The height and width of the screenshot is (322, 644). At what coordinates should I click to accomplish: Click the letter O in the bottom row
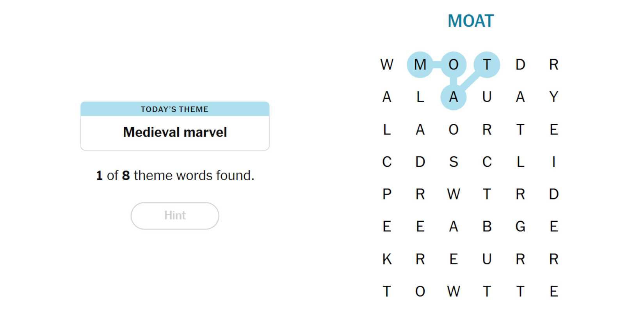click(x=420, y=291)
